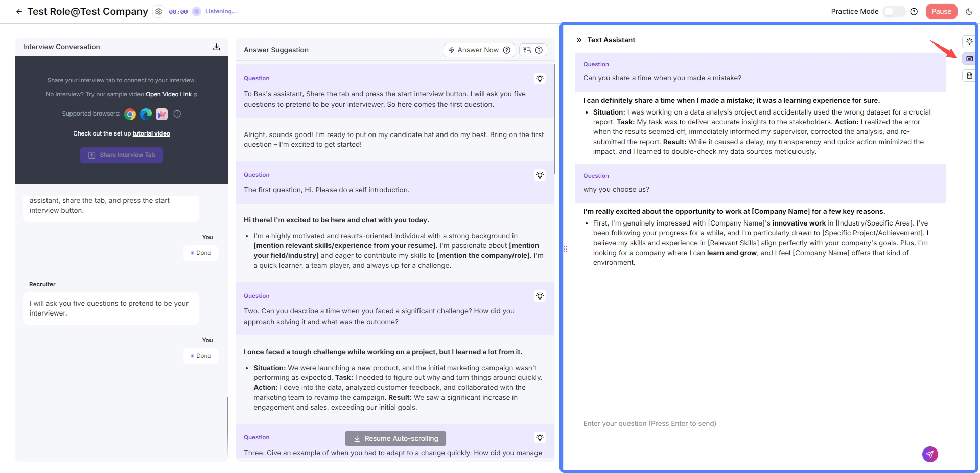Download the interview conversation transcript
The image size is (980, 473).
point(216,47)
